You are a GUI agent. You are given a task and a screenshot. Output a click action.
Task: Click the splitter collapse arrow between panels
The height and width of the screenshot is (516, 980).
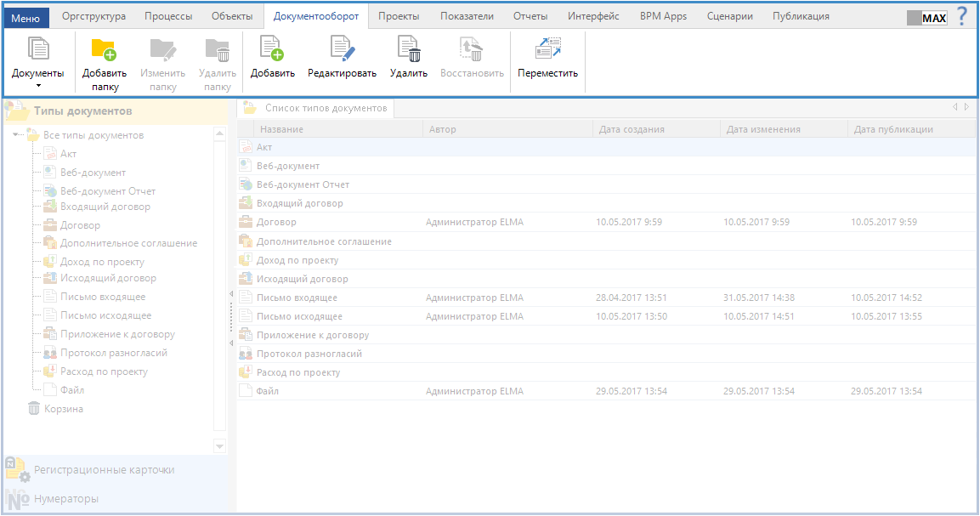point(231,294)
